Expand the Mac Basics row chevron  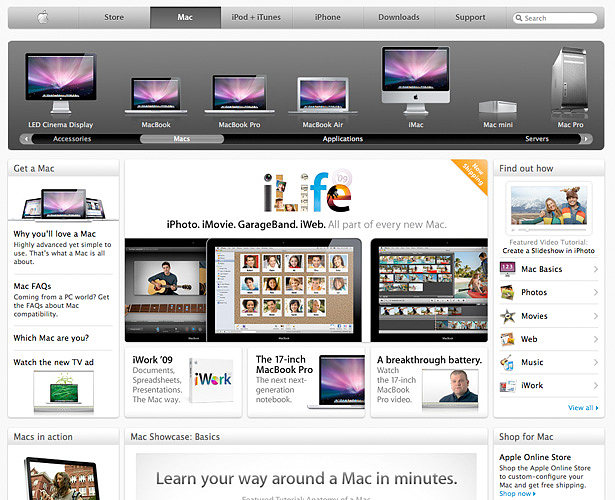tap(595, 269)
